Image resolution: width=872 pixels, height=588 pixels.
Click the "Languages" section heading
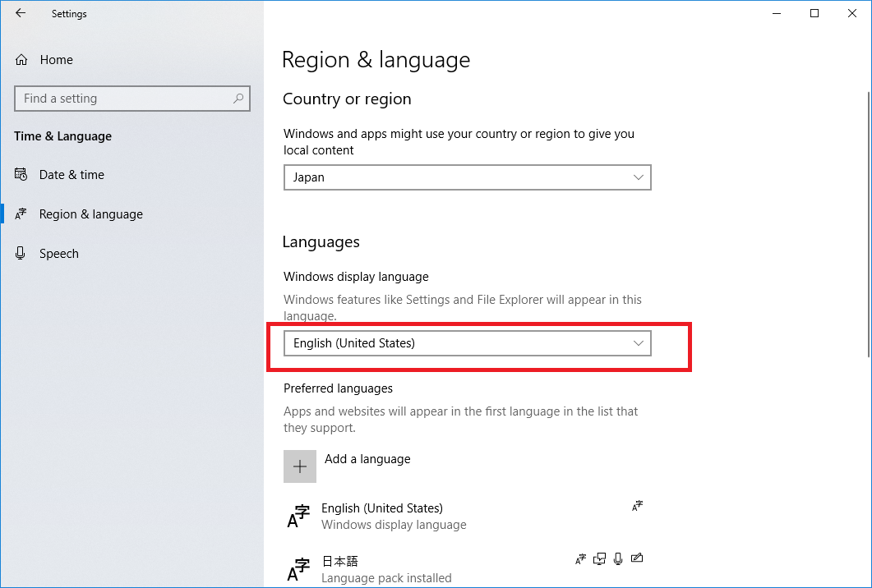(321, 241)
